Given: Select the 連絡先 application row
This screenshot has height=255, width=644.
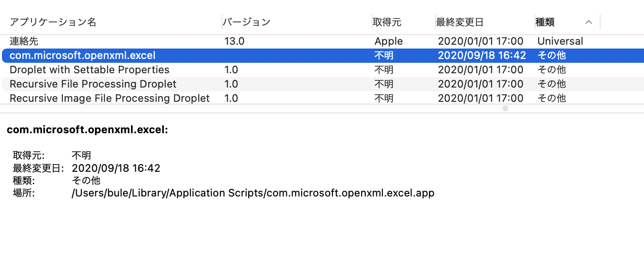Looking at the screenshot, I should [x=24, y=41].
